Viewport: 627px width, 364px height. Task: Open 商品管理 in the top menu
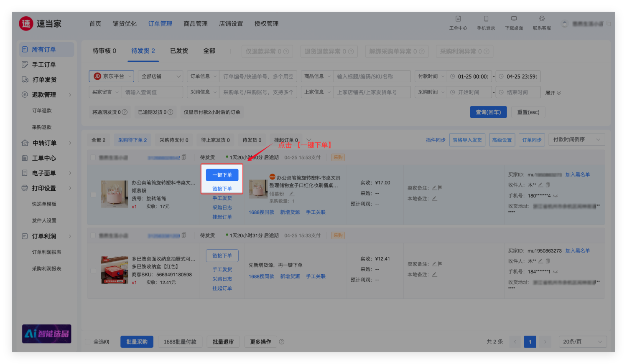tap(196, 24)
